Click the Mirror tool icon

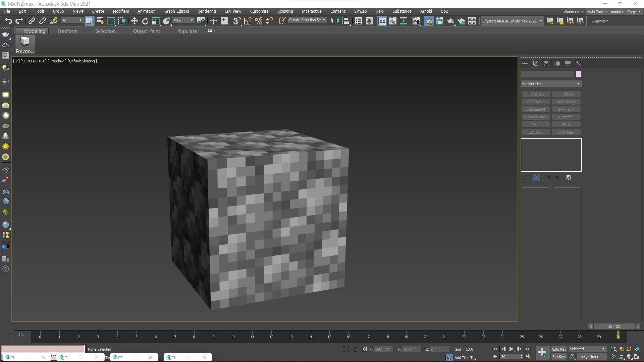[334, 21]
